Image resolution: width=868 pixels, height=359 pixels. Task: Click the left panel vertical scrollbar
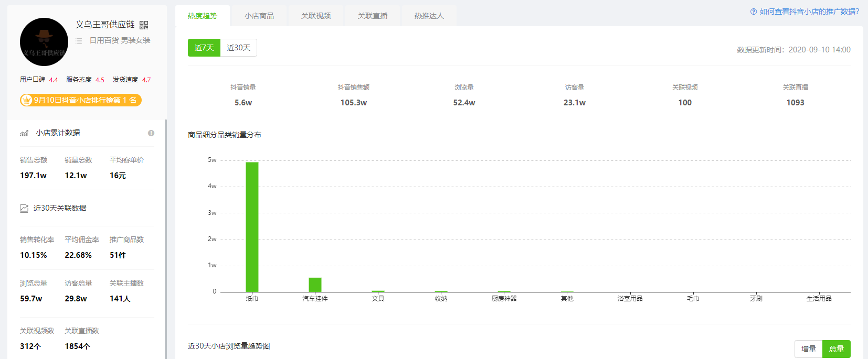pos(166,239)
